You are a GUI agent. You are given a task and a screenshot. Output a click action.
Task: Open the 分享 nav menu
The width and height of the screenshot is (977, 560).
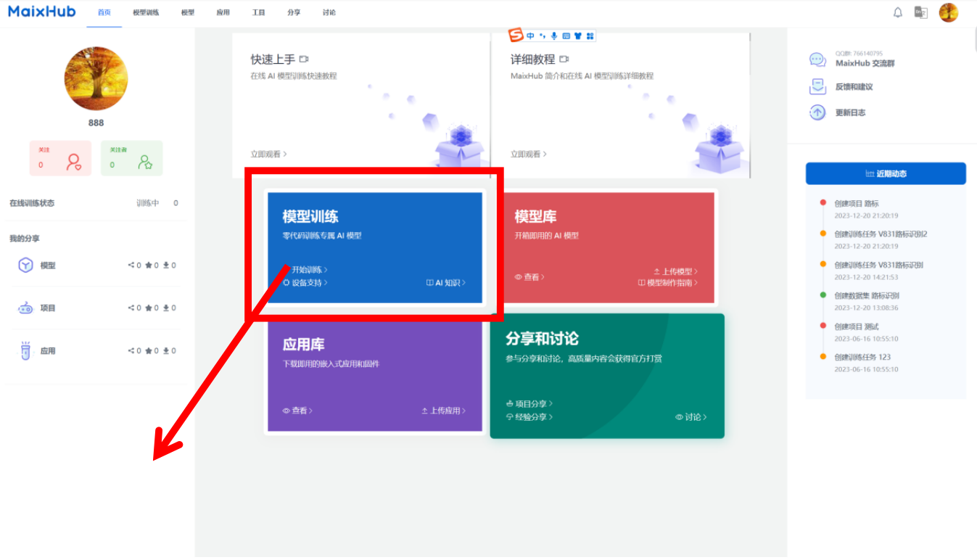pyautogui.click(x=294, y=13)
